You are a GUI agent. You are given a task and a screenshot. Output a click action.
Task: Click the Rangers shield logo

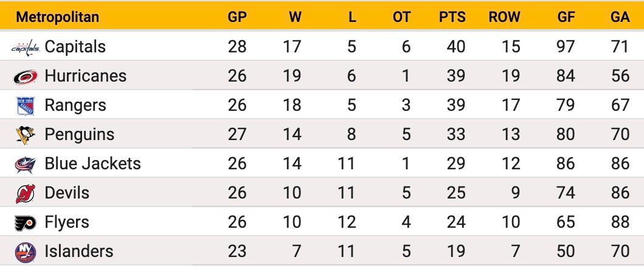pyautogui.click(x=26, y=106)
